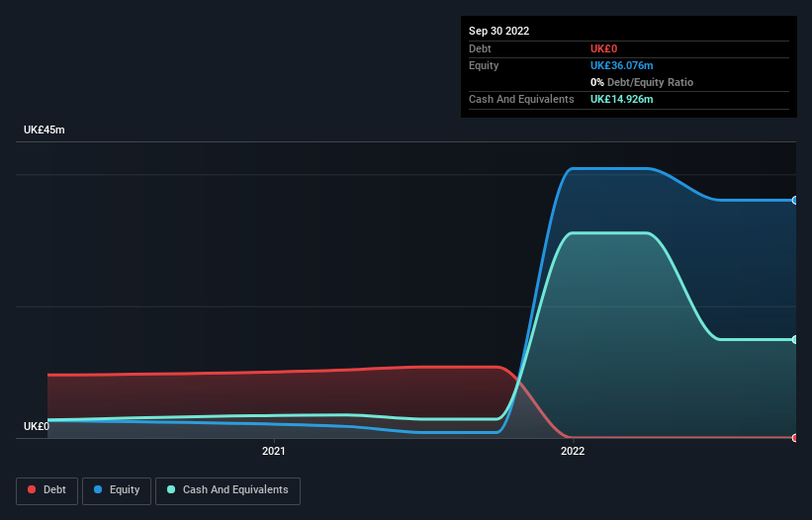Image resolution: width=812 pixels, height=520 pixels.
Task: Click the 2021 x-axis label
Action: click(x=273, y=451)
